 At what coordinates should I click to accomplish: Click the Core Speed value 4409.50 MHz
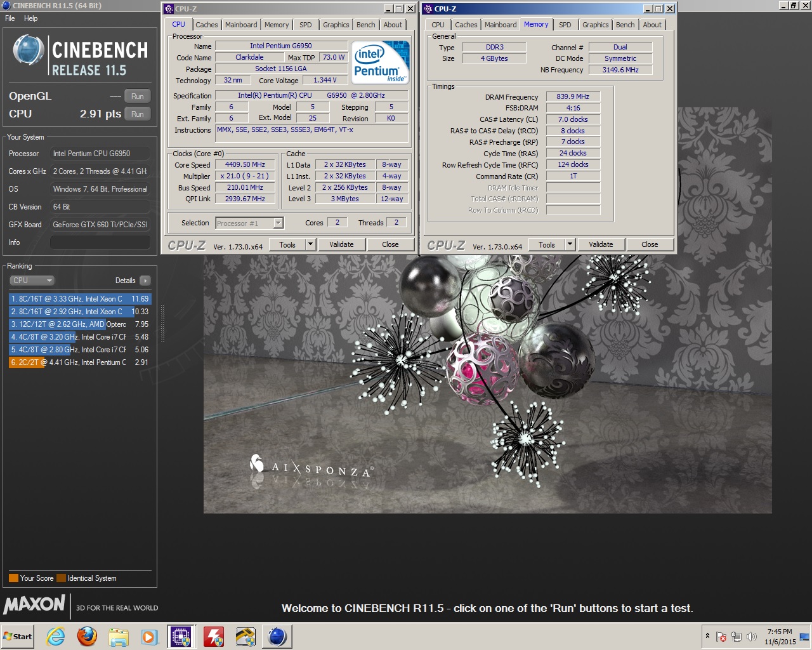246,164
